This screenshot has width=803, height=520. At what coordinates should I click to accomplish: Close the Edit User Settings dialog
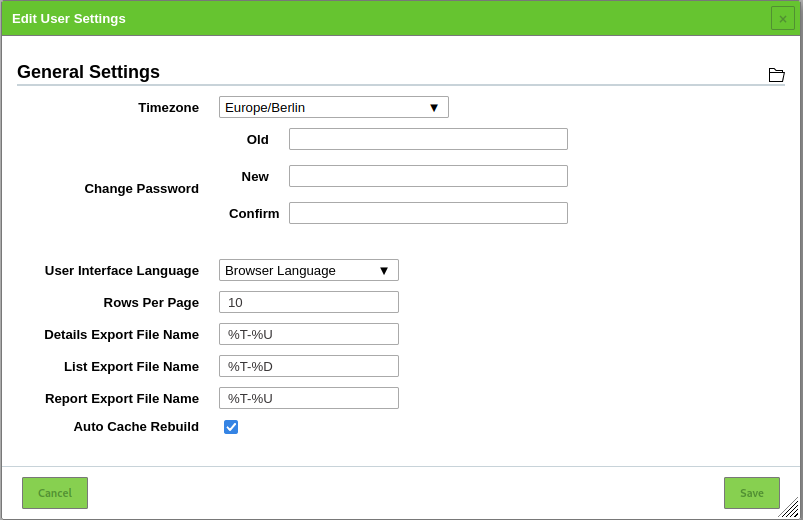pos(783,18)
